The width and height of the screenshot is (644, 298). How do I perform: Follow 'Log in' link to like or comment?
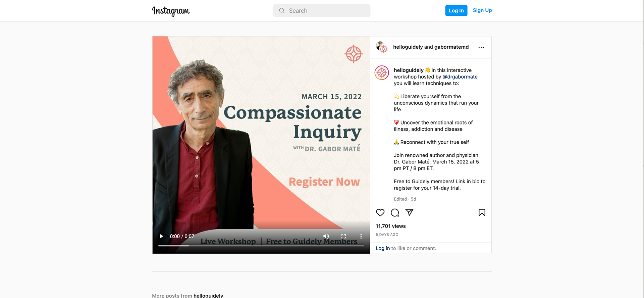(x=383, y=248)
